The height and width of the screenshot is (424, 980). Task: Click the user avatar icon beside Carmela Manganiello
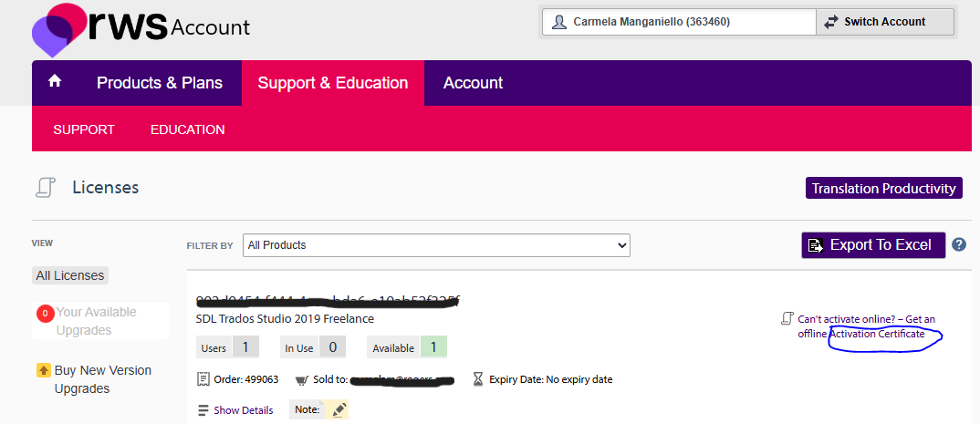[558, 23]
